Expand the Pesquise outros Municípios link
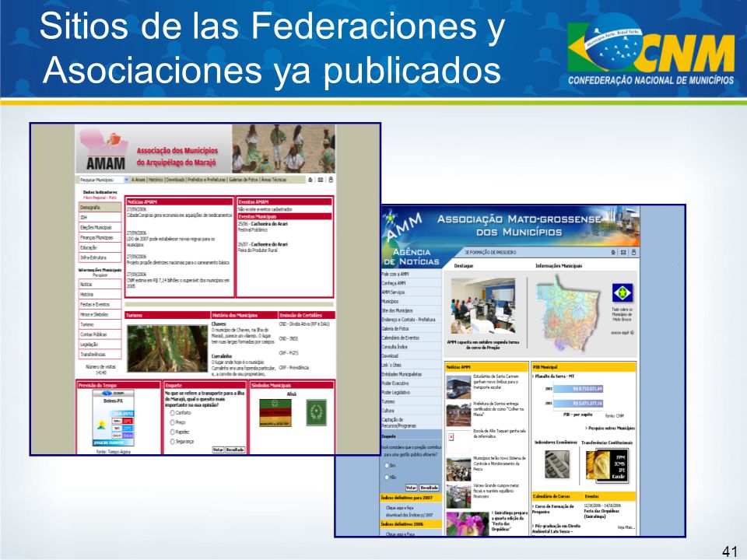 (611, 428)
